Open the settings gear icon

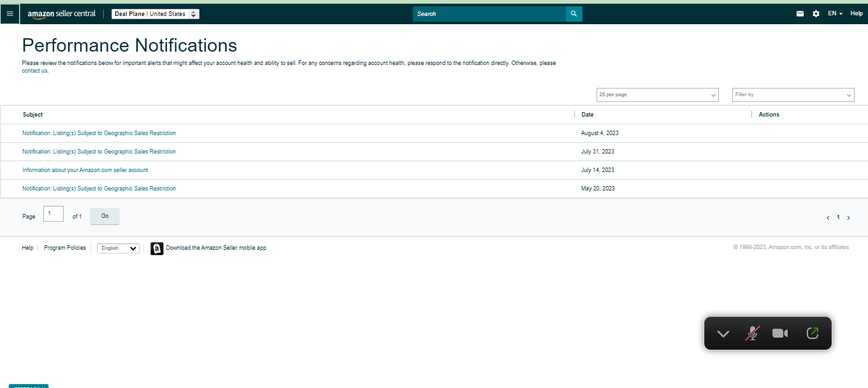point(816,13)
